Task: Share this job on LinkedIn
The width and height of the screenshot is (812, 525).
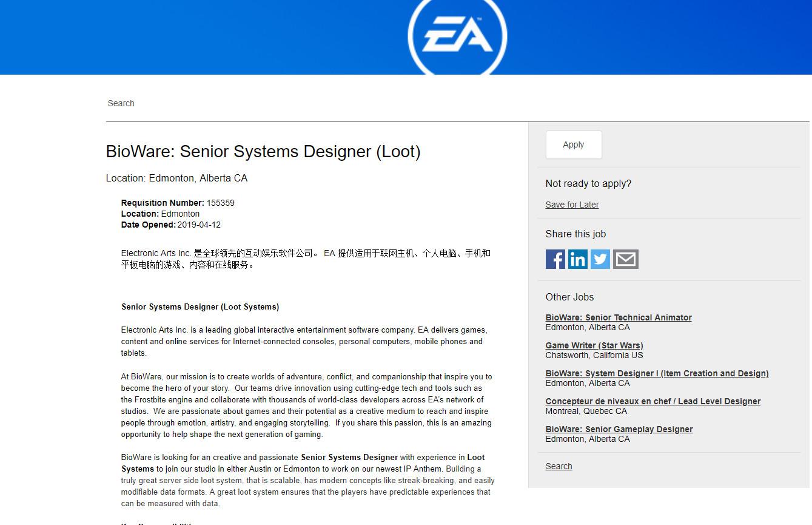Action: [x=577, y=259]
